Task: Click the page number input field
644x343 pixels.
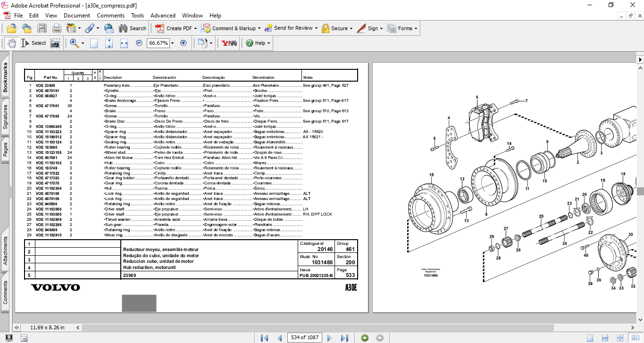Action: [x=305, y=338]
